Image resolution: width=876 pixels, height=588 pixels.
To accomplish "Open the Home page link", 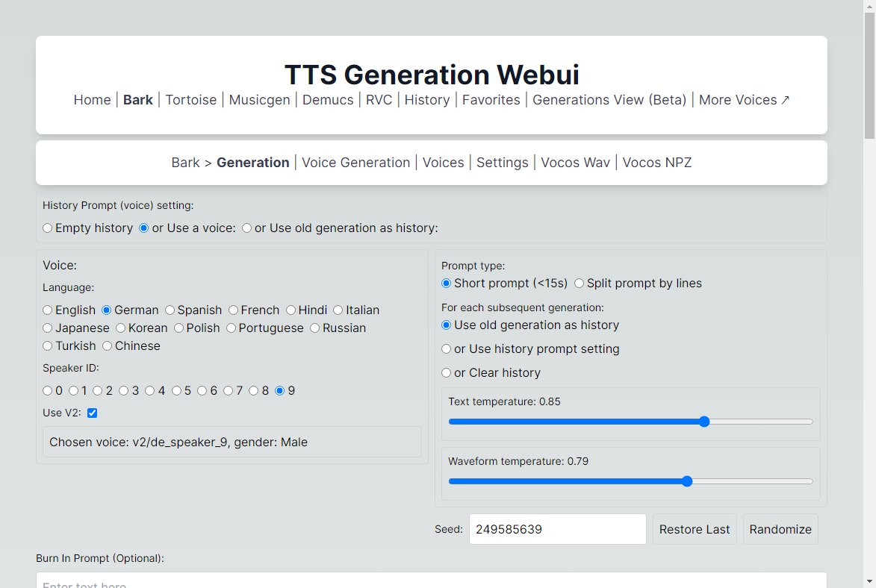I will pos(92,100).
